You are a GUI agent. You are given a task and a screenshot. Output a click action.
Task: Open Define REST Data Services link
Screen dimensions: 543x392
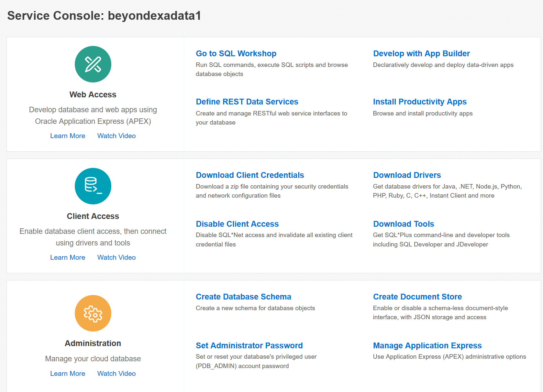247,102
